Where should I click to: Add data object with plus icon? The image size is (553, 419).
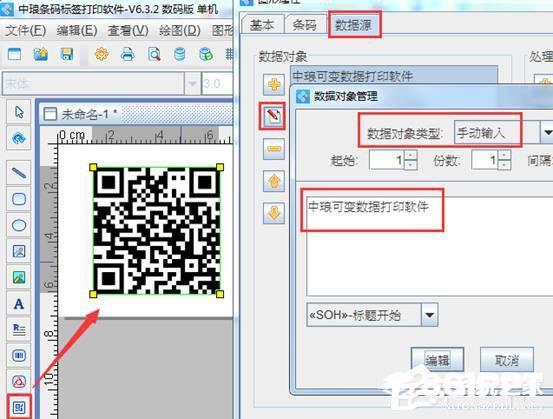point(274,85)
